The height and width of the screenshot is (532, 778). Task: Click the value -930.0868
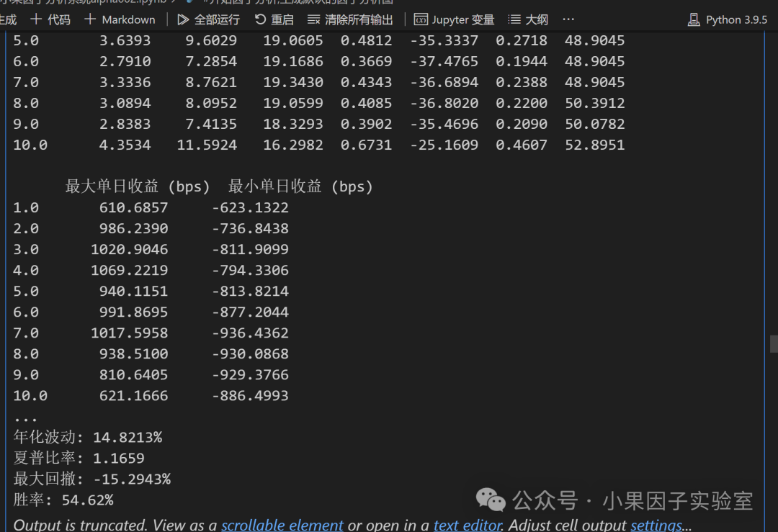pos(250,353)
